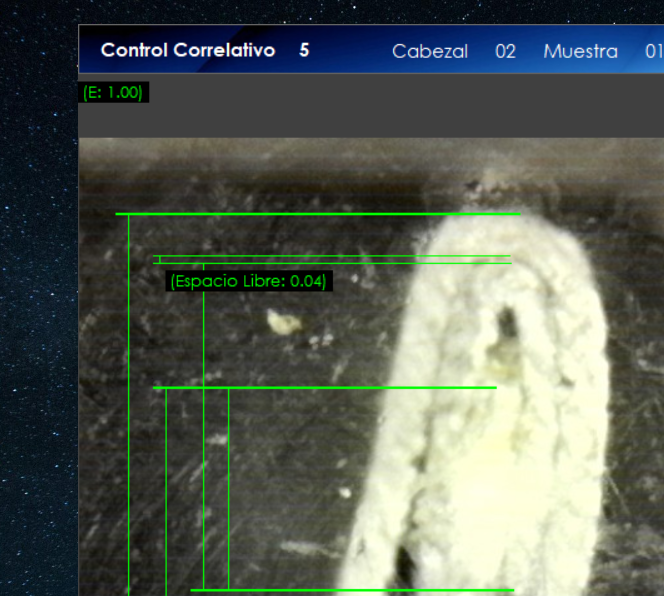
Task: Select the Cabezal value 02
Action: coord(505,51)
